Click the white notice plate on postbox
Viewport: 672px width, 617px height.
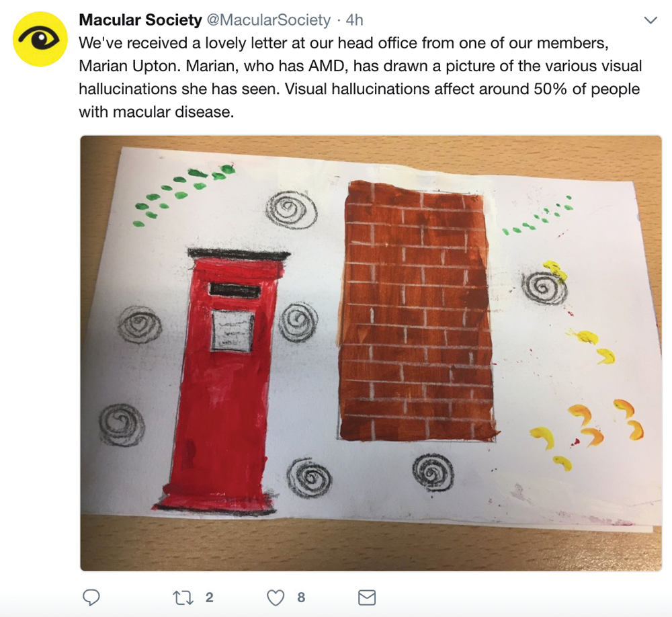(x=233, y=331)
